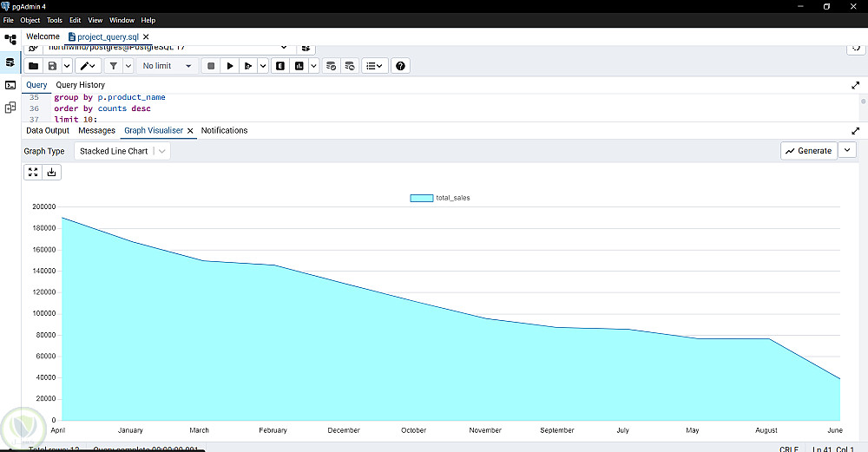Open the PSQL terminal sidebar icon
Image resolution: width=868 pixels, height=452 pixels.
[x=10, y=85]
